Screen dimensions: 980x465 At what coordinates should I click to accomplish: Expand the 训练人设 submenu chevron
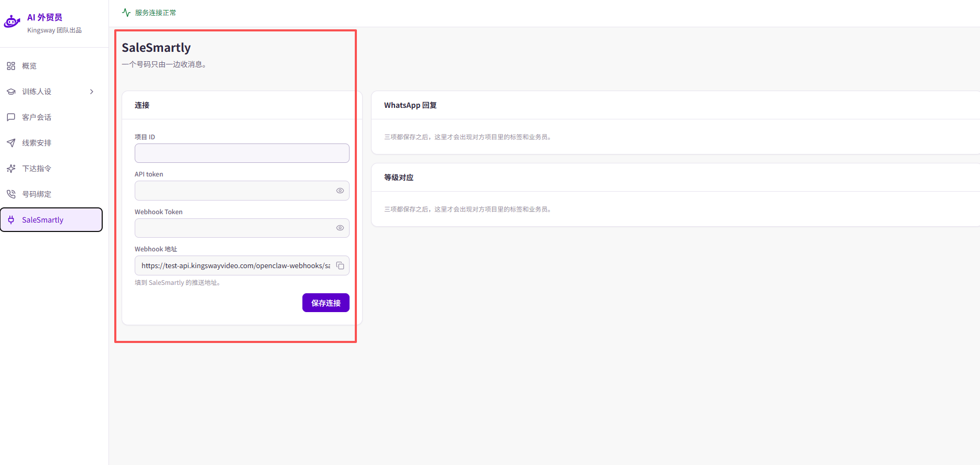pyautogui.click(x=92, y=92)
